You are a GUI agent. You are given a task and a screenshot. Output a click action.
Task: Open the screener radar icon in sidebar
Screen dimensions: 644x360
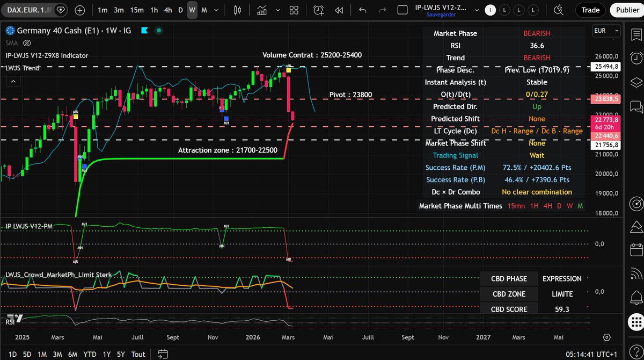coord(635,203)
